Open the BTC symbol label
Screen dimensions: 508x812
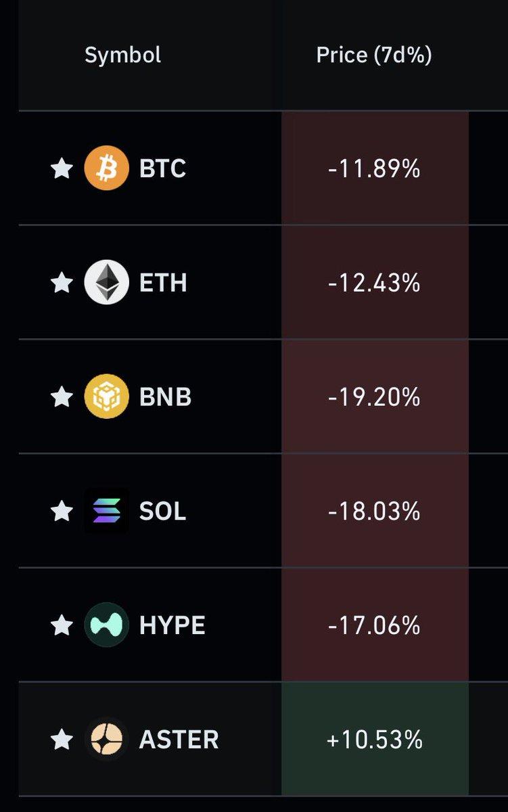tap(162, 168)
